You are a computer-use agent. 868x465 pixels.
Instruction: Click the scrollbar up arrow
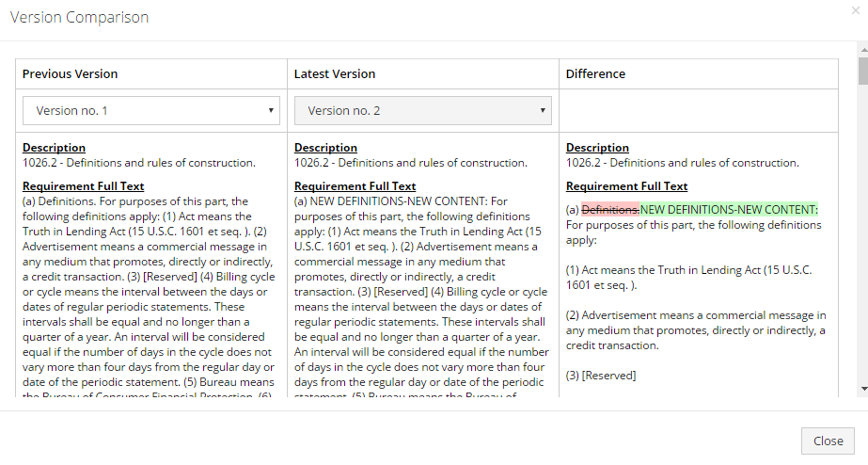[x=863, y=50]
